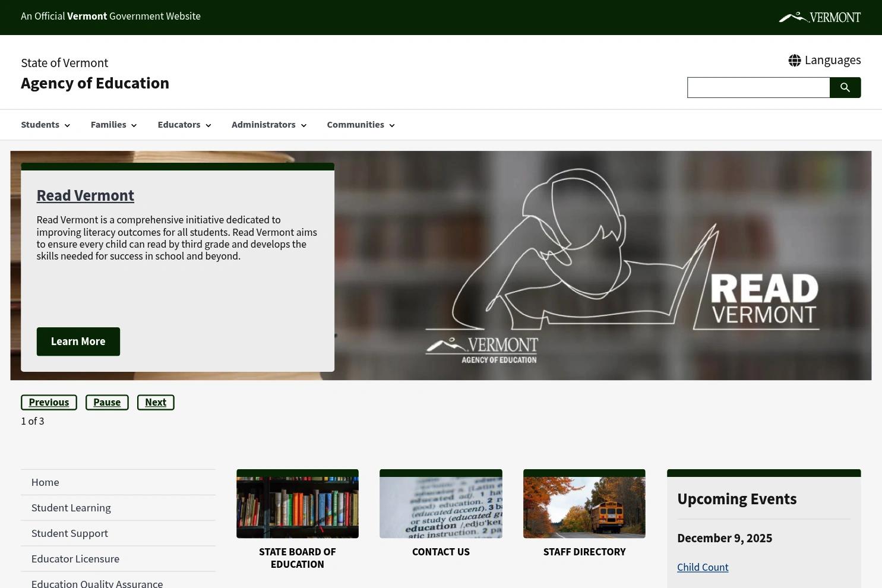Open the State Board of Education bookshelf thumbnail
882x588 pixels.
[x=298, y=504]
